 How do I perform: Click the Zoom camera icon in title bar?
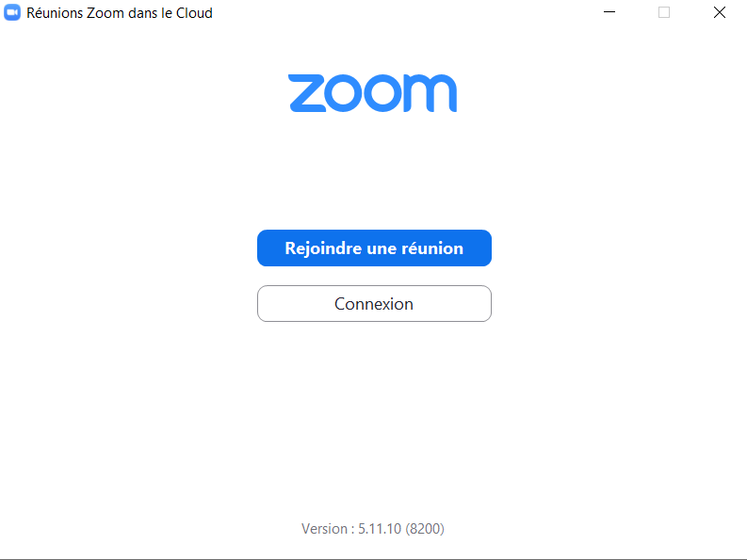click(12, 12)
